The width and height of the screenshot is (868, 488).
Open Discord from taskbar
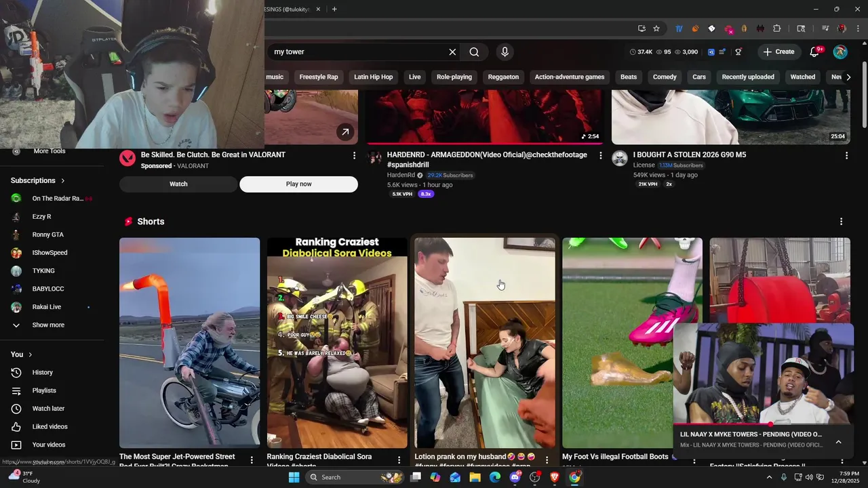point(515,477)
